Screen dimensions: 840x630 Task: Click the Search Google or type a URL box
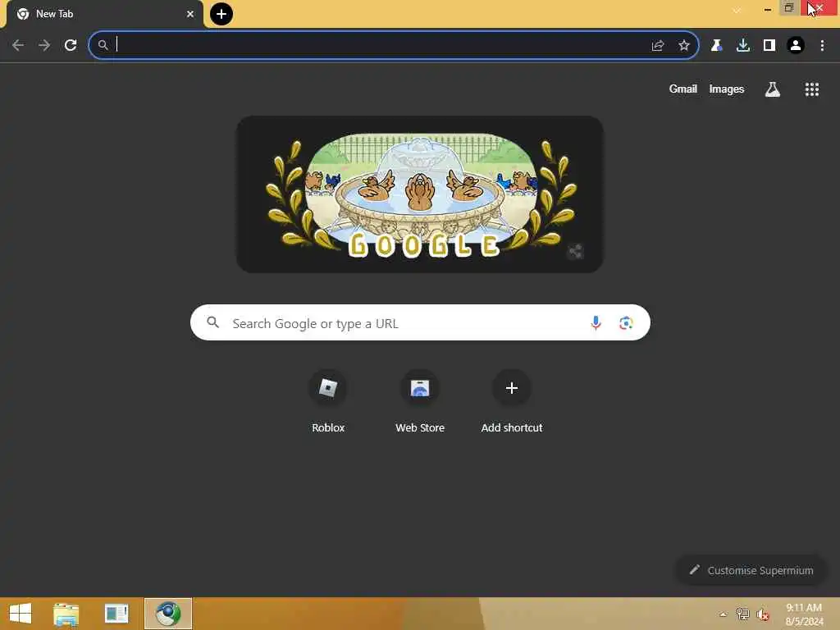(420, 322)
